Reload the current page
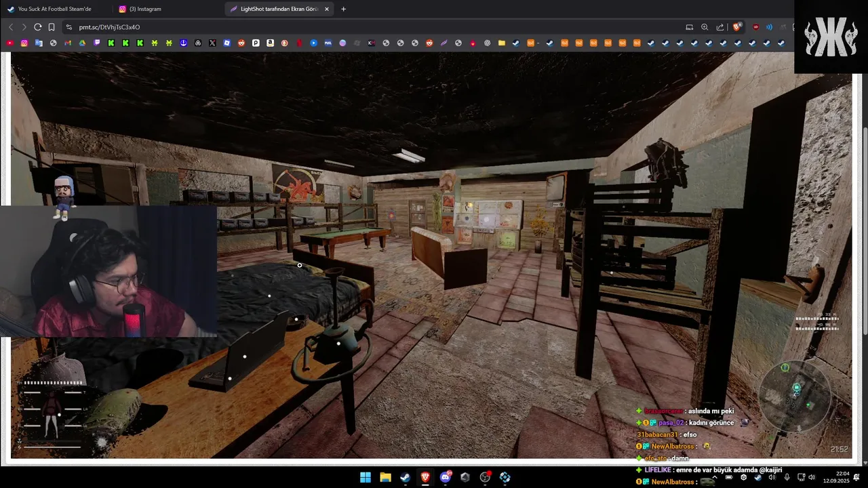Screen dimensions: 868x488 pos(38,27)
